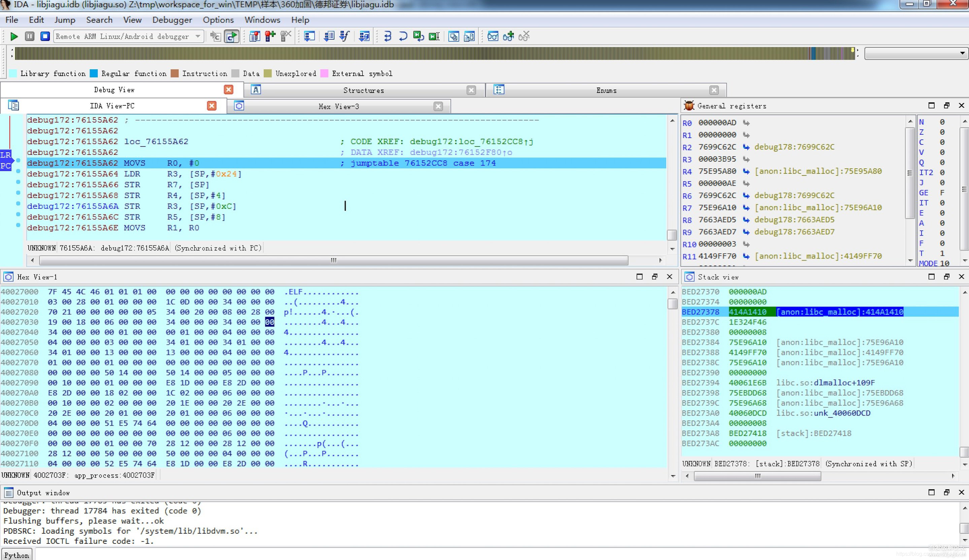
Task: Click the Pause debugger icon
Action: (x=29, y=36)
